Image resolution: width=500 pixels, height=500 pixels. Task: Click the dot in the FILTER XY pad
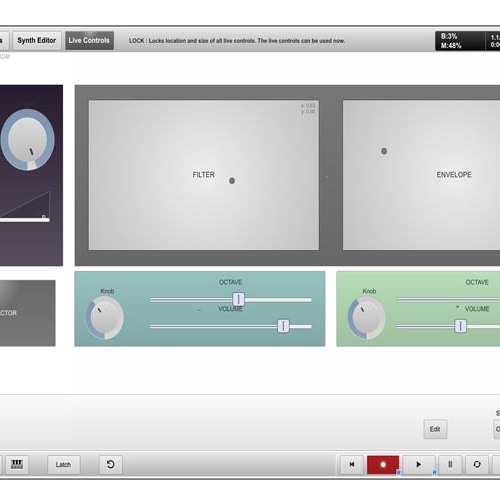(232, 181)
